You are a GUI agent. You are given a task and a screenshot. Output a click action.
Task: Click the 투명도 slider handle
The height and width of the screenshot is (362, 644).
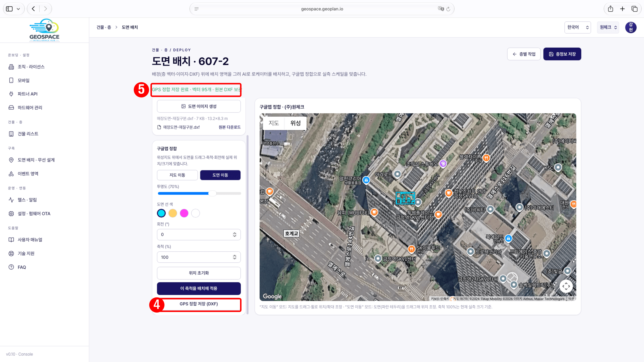pos(212,193)
